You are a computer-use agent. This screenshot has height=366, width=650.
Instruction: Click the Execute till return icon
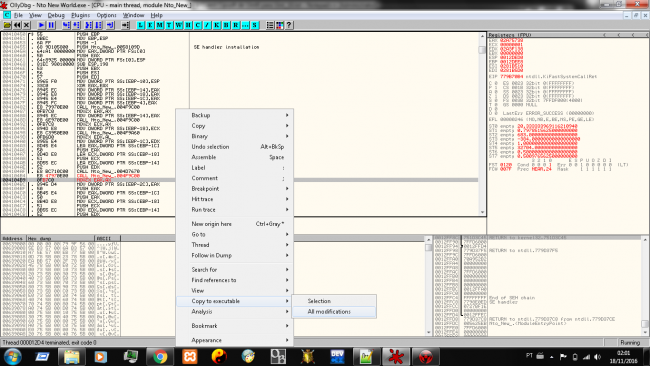110,25
